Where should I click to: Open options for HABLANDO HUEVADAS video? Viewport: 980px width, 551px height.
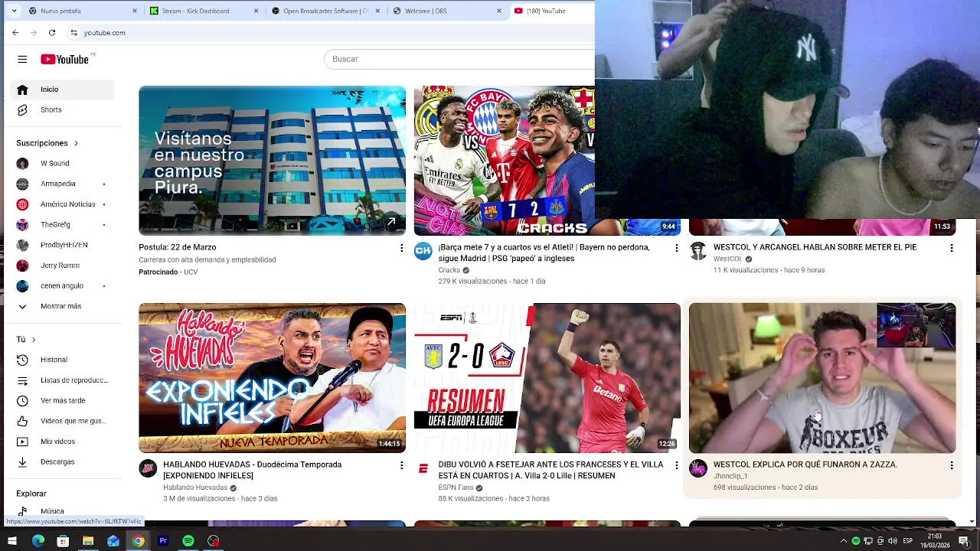(x=401, y=465)
